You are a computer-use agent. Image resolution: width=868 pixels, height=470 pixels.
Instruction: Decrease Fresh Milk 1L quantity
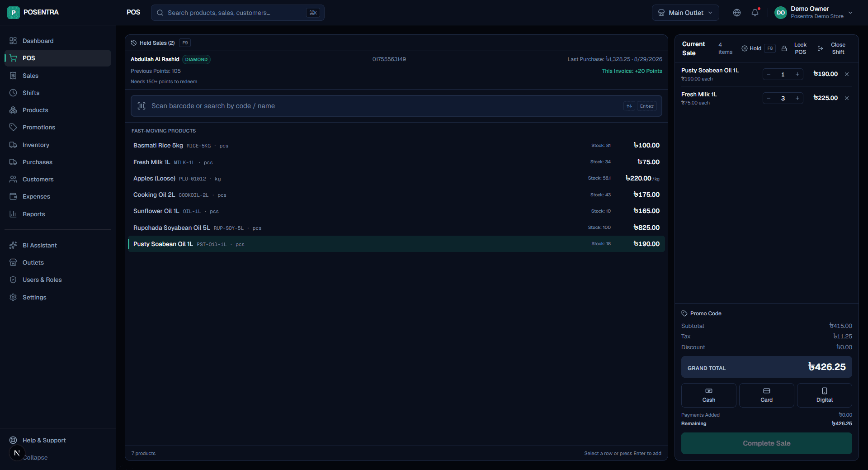[x=769, y=98]
